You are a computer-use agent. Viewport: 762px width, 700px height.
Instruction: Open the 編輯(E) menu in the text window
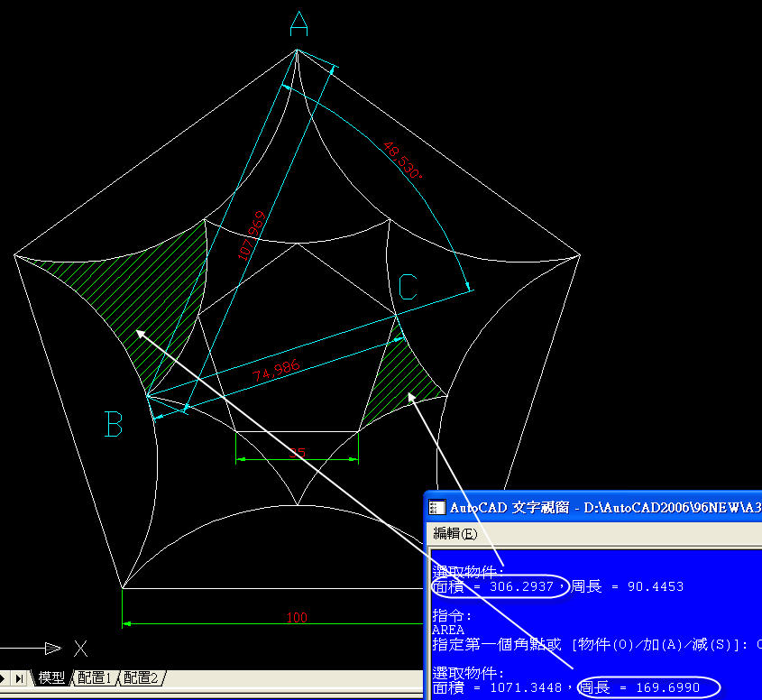454,533
